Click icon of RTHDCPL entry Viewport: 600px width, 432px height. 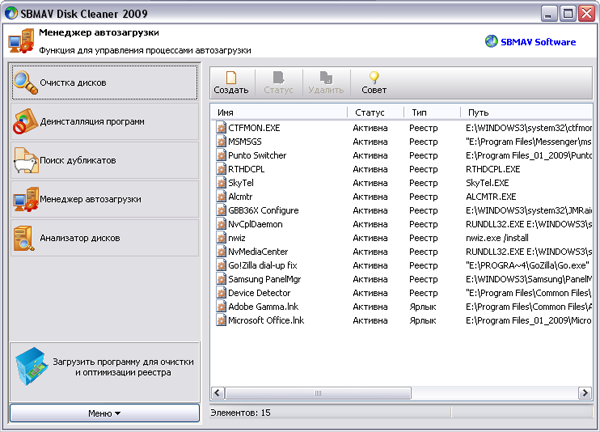[x=221, y=169]
